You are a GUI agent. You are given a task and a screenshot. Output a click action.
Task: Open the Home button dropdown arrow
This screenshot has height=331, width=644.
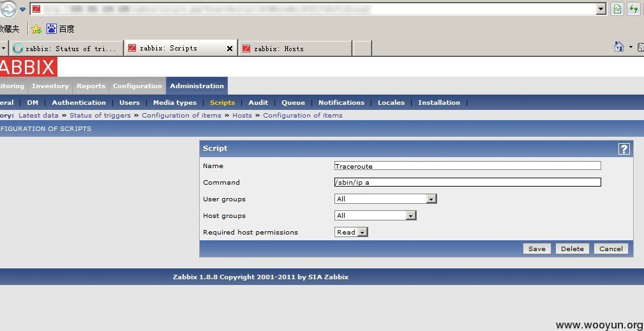631,47
